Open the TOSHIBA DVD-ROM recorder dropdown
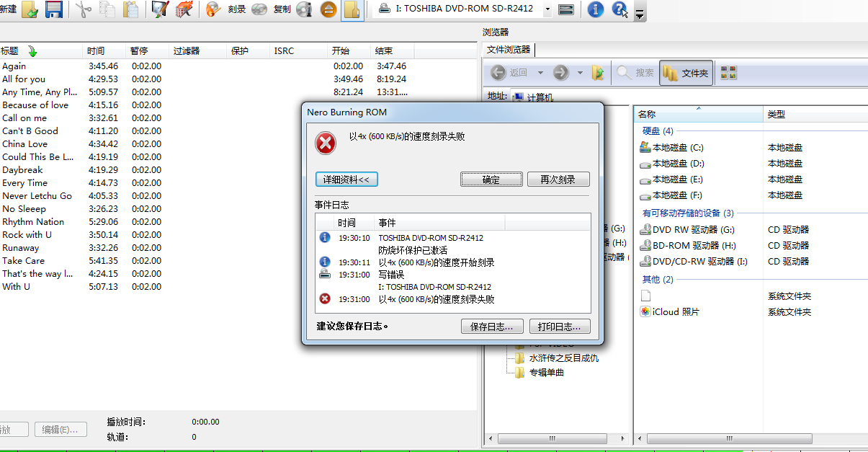 548,9
